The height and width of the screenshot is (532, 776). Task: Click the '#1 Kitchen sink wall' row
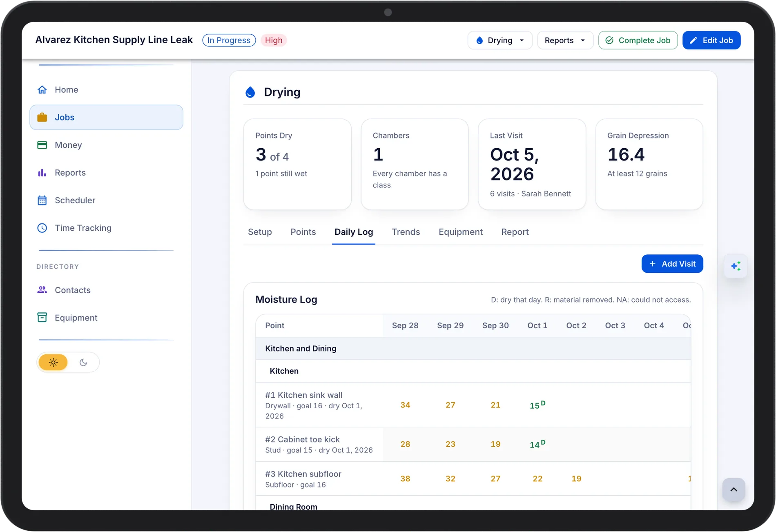tap(473, 405)
